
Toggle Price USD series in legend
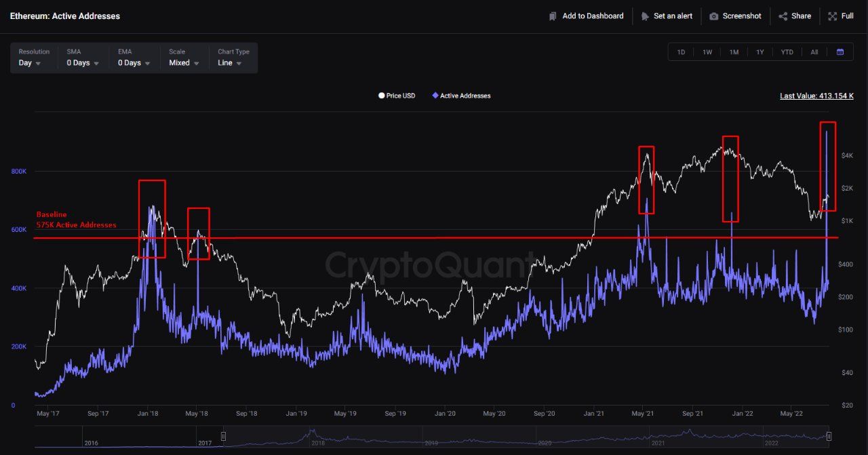[x=397, y=96]
